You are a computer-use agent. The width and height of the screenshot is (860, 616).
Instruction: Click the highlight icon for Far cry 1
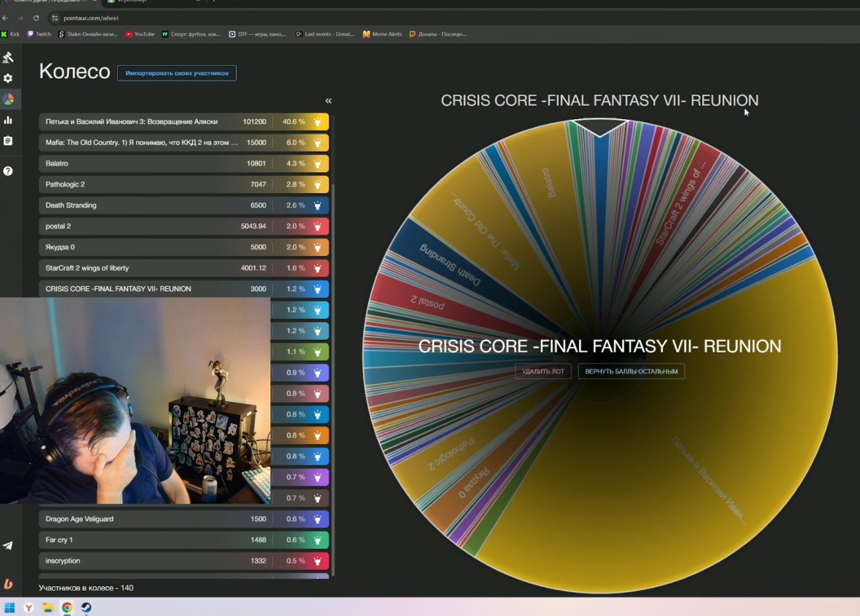click(318, 540)
